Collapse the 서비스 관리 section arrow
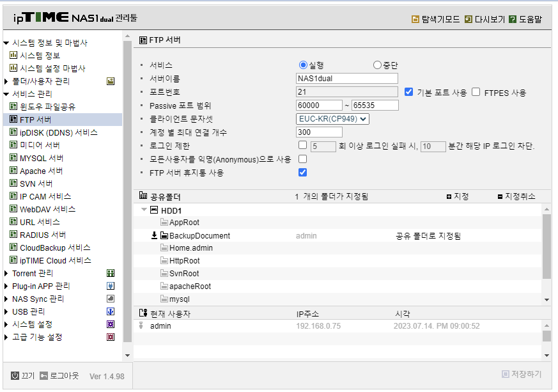Image resolution: width=558 pixels, height=392 pixels. tap(6, 95)
